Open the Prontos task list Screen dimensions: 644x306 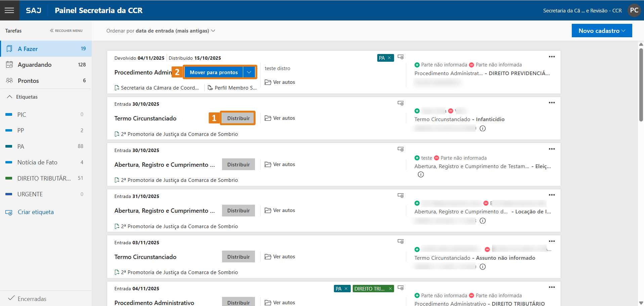pos(28,81)
